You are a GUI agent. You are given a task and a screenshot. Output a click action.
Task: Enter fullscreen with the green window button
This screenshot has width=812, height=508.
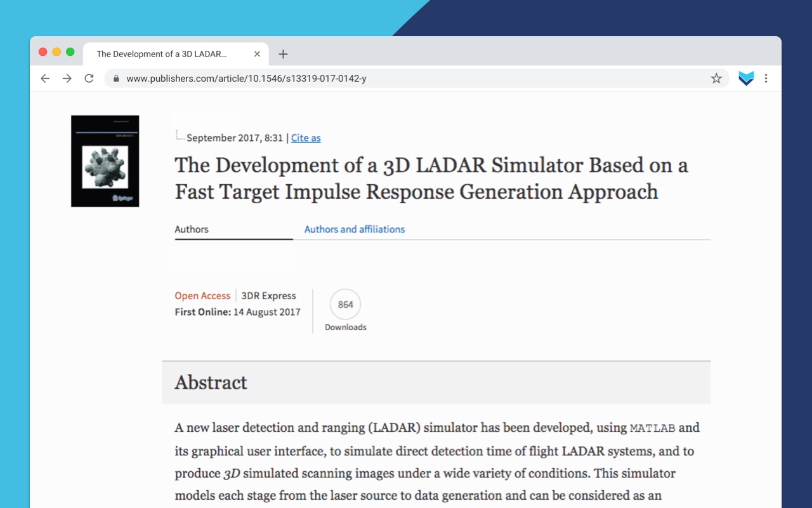(70, 52)
